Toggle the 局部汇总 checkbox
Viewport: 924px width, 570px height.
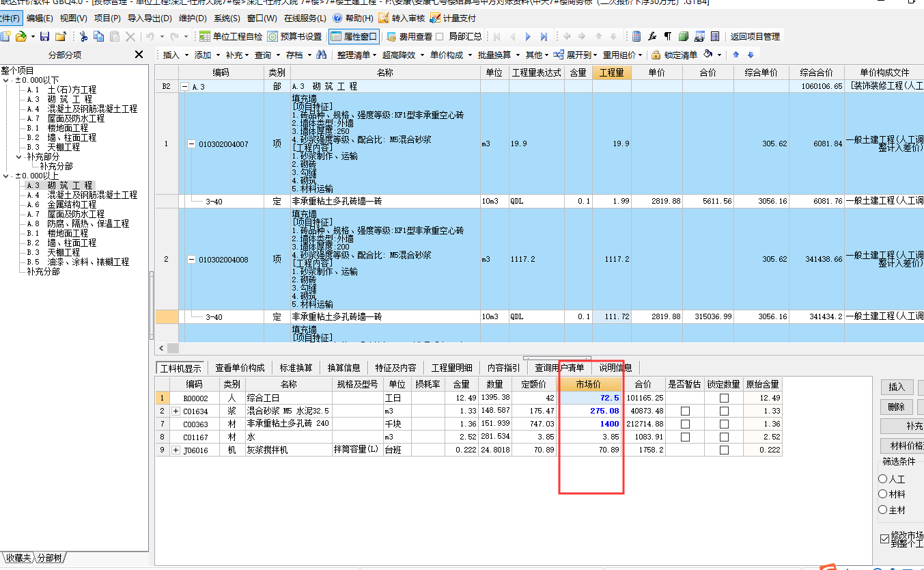click(x=440, y=36)
